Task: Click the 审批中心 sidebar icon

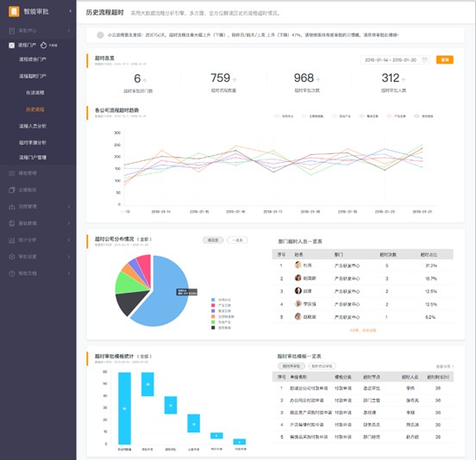Action: [x=12, y=31]
